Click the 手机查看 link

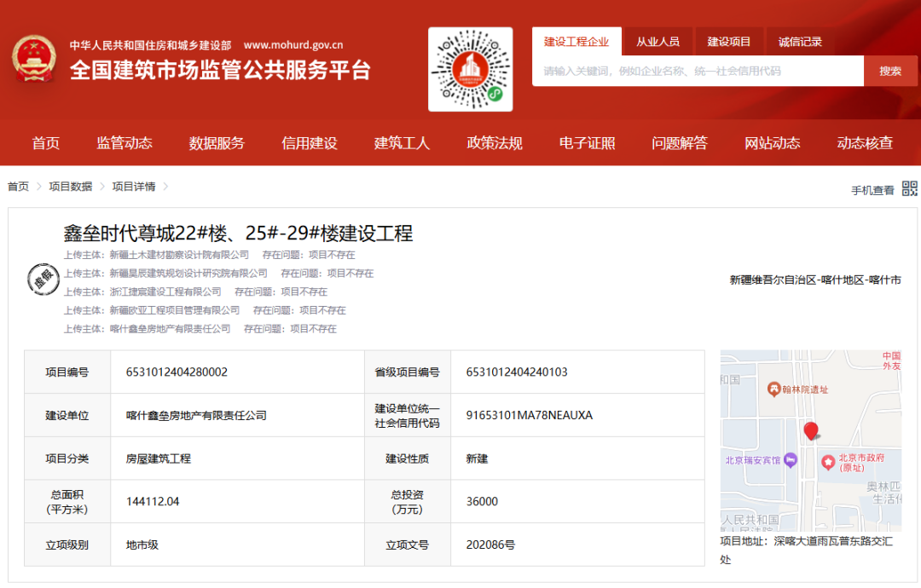click(x=873, y=190)
